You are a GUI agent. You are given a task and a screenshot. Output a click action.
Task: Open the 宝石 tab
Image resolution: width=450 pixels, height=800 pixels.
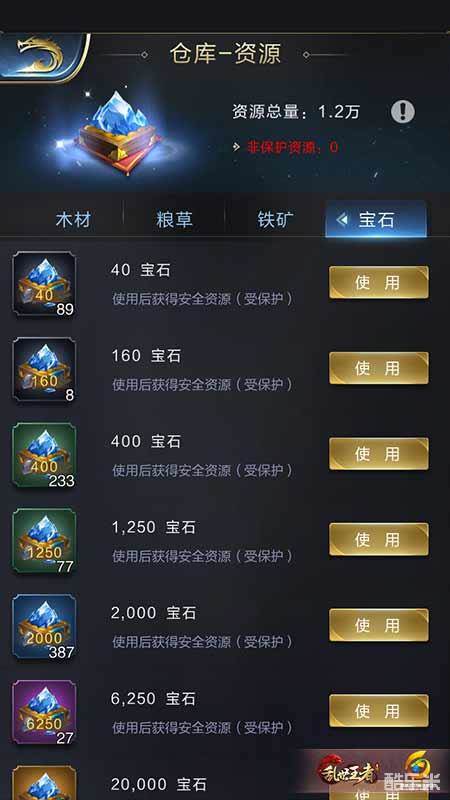[376, 220]
